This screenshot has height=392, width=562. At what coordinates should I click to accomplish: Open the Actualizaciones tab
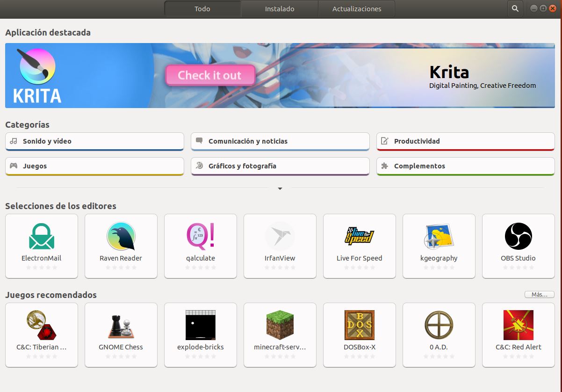pyautogui.click(x=357, y=8)
